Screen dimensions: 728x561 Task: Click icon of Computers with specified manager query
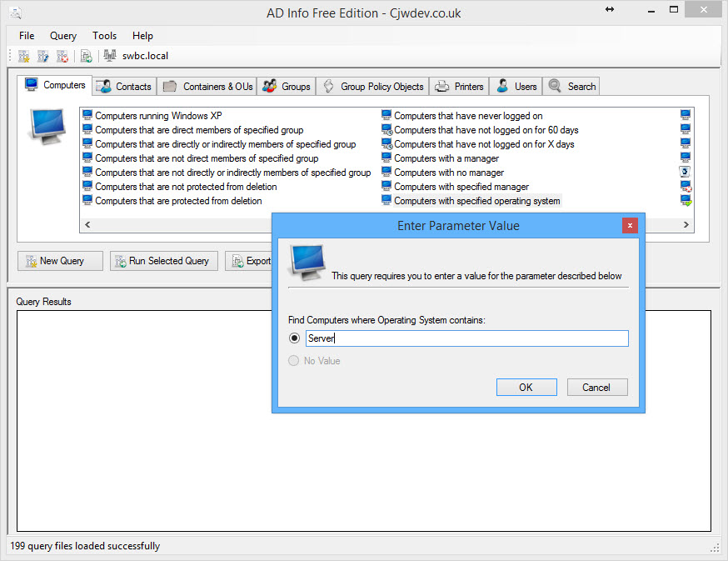pyautogui.click(x=386, y=186)
